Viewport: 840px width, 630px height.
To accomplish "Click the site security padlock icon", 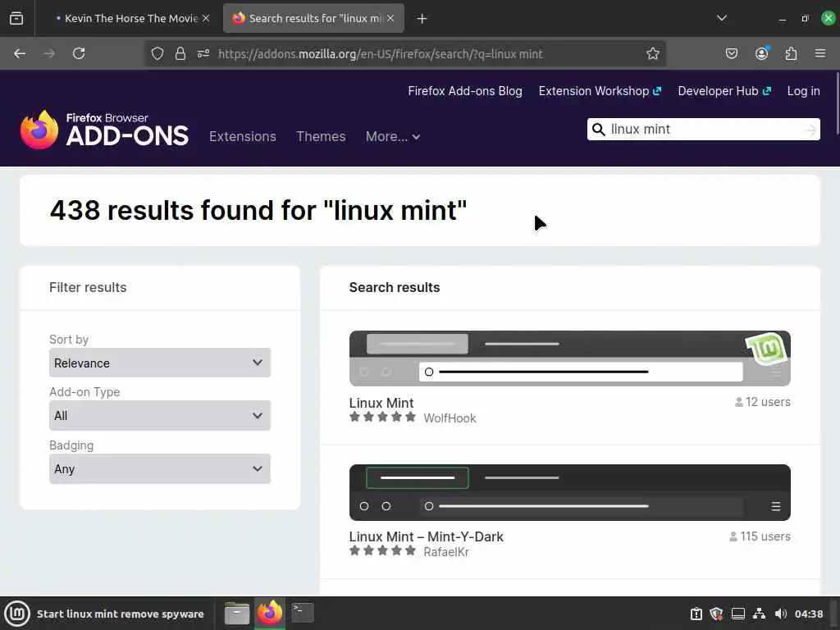I will pyautogui.click(x=180, y=53).
